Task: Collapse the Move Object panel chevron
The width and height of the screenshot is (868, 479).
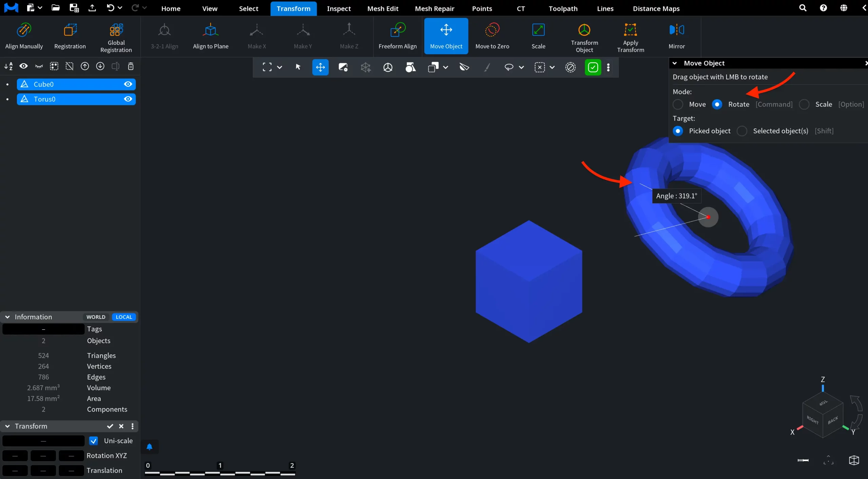Action: click(x=675, y=63)
